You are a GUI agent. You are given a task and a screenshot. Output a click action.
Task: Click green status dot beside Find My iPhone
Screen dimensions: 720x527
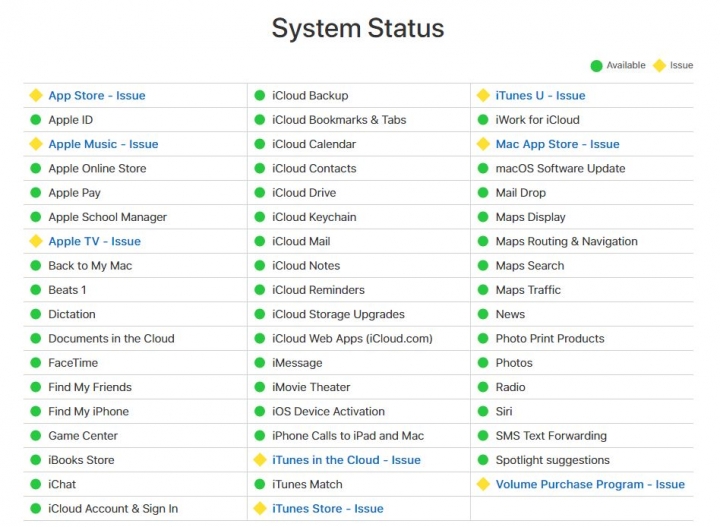(36, 411)
